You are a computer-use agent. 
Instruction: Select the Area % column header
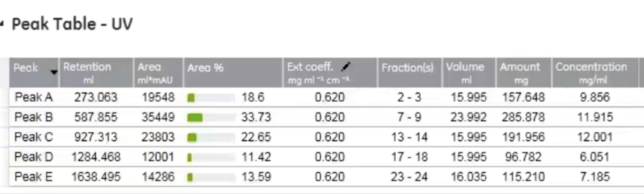coord(233,73)
